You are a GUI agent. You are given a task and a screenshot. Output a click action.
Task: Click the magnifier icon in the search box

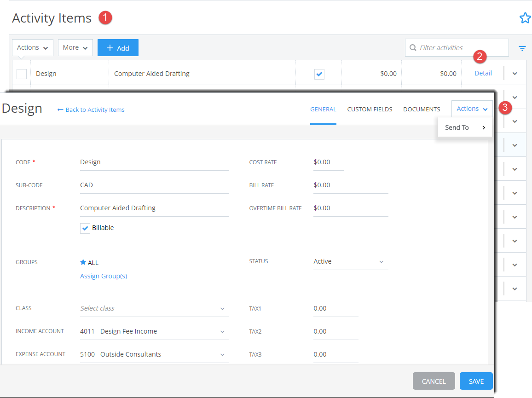(x=413, y=47)
